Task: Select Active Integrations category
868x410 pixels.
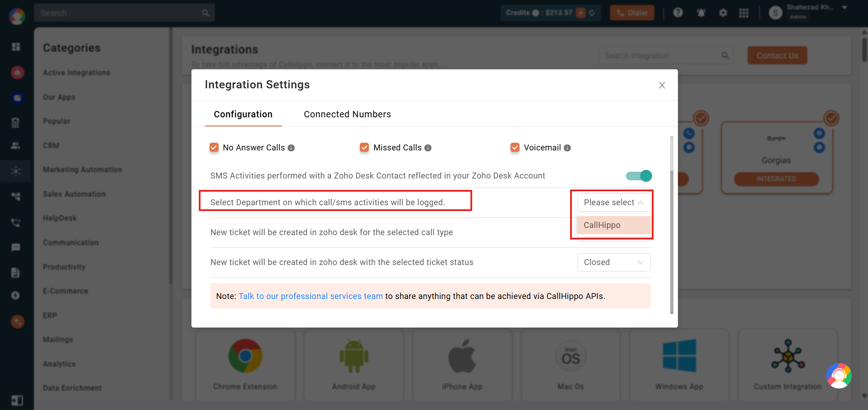Action: tap(76, 72)
